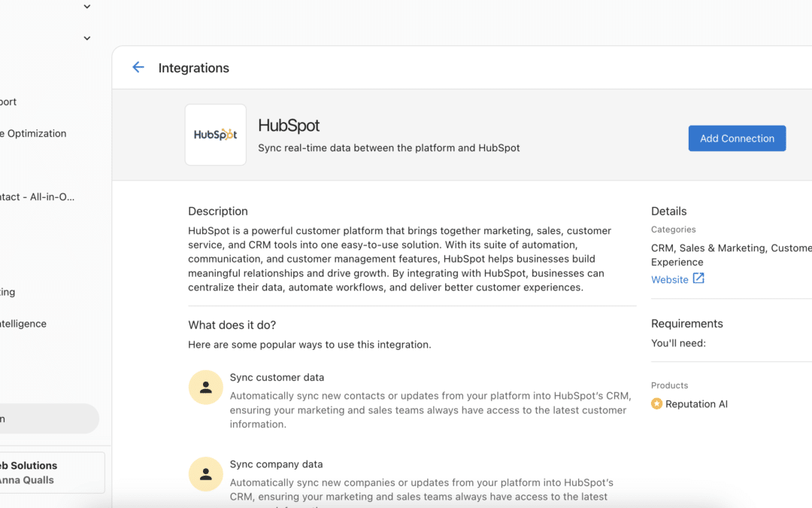This screenshot has height=508, width=812.
Task: Select the Reputation AI product label
Action: coord(696,404)
